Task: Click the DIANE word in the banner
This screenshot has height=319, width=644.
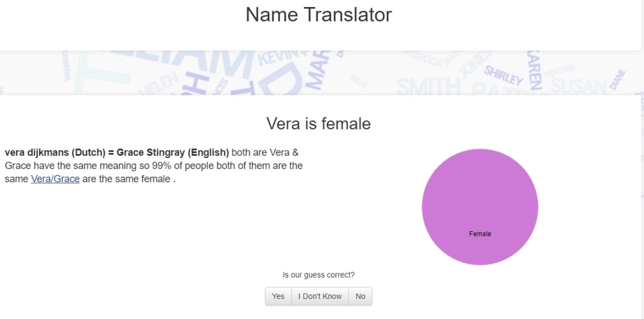Action: click(618, 80)
